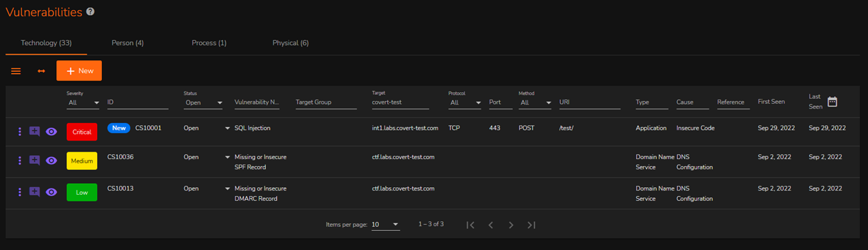Open the Protocol filter dropdown

coord(465,102)
